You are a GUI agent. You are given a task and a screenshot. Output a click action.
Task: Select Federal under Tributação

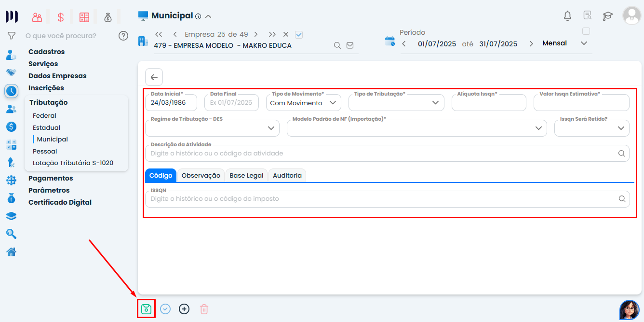[44, 116]
